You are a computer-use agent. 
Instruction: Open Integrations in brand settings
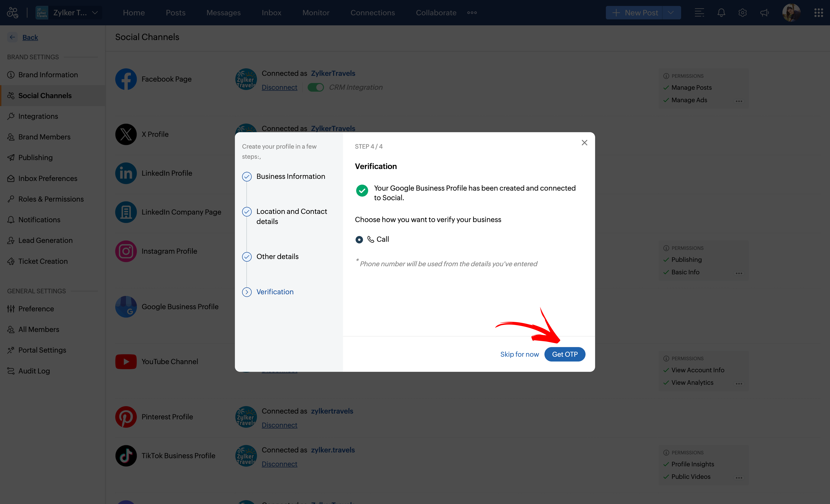[38, 116]
